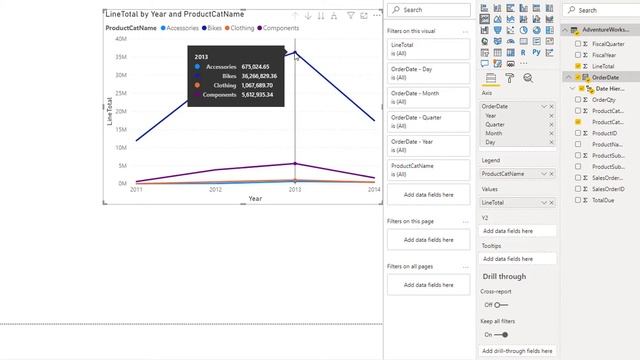Image resolution: width=640 pixels, height=360 pixels.
Task: Check the OrderQty field checkbox
Action: click(578, 100)
